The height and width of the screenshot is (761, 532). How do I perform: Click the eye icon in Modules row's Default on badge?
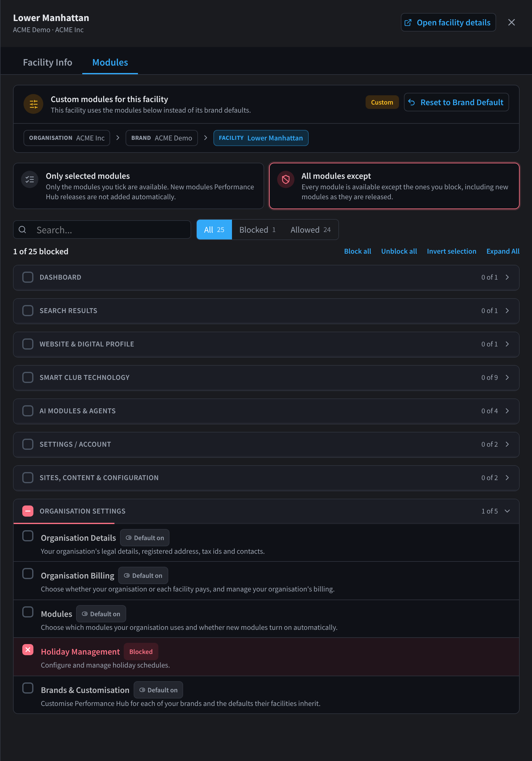(x=84, y=614)
